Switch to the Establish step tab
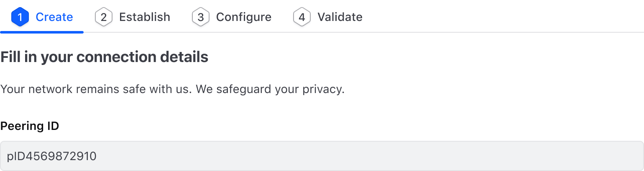644x171 pixels. point(144,17)
